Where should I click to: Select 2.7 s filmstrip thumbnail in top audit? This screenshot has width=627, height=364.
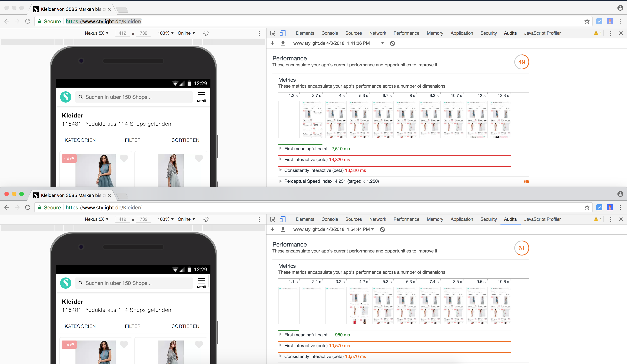pyautogui.click(x=313, y=119)
